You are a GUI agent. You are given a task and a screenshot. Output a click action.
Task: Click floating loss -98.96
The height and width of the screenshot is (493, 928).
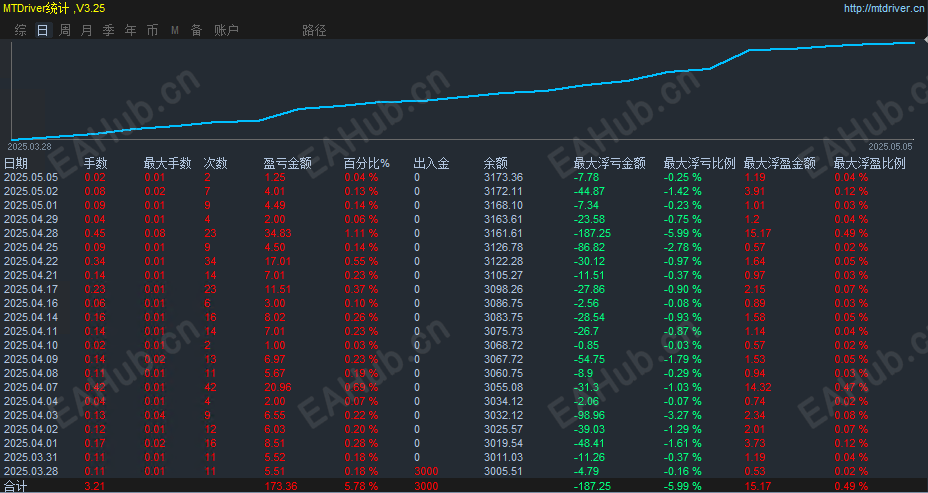click(589, 415)
